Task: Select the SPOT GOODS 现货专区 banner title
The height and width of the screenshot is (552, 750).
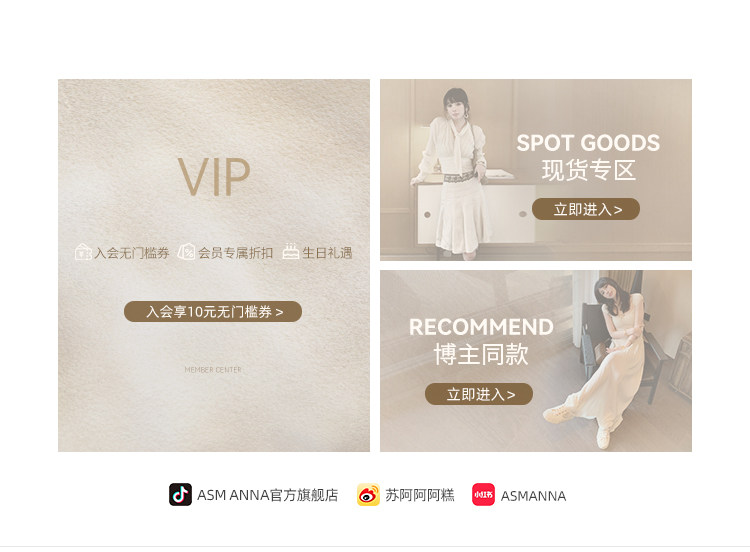Action: tap(588, 157)
